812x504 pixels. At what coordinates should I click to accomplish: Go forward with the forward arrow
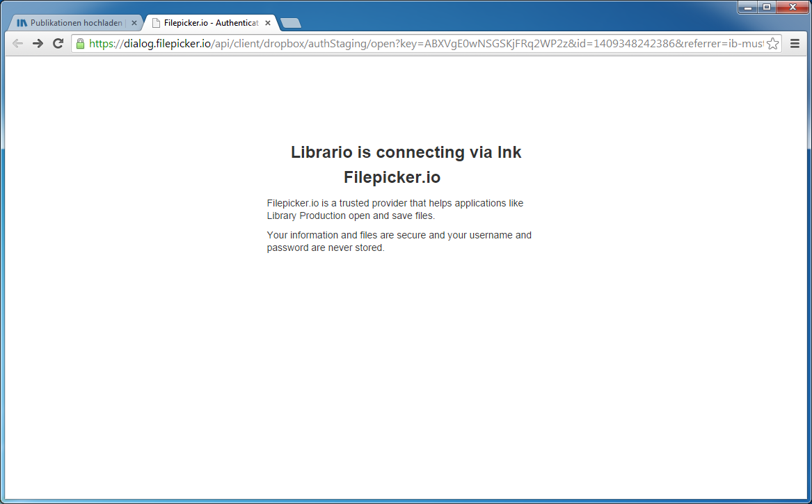point(38,44)
